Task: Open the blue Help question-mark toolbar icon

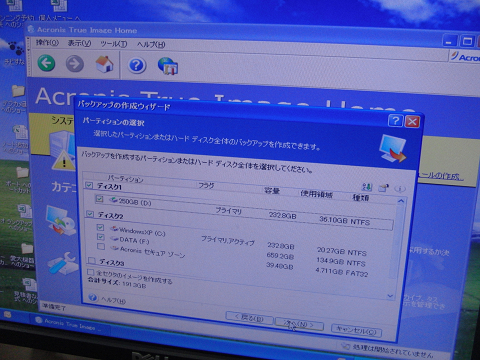Action: 137,65
